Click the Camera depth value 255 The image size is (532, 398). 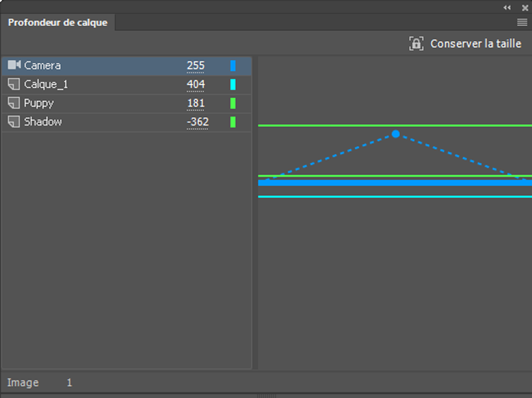click(x=196, y=66)
